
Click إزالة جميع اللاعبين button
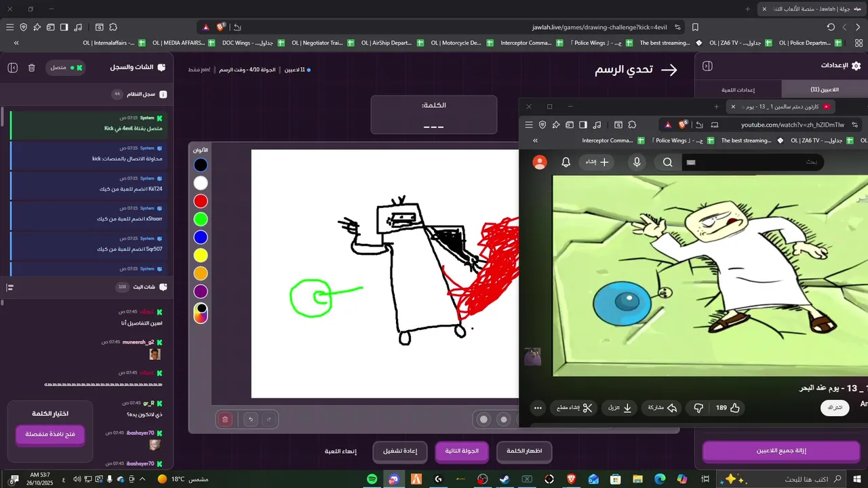point(781,451)
